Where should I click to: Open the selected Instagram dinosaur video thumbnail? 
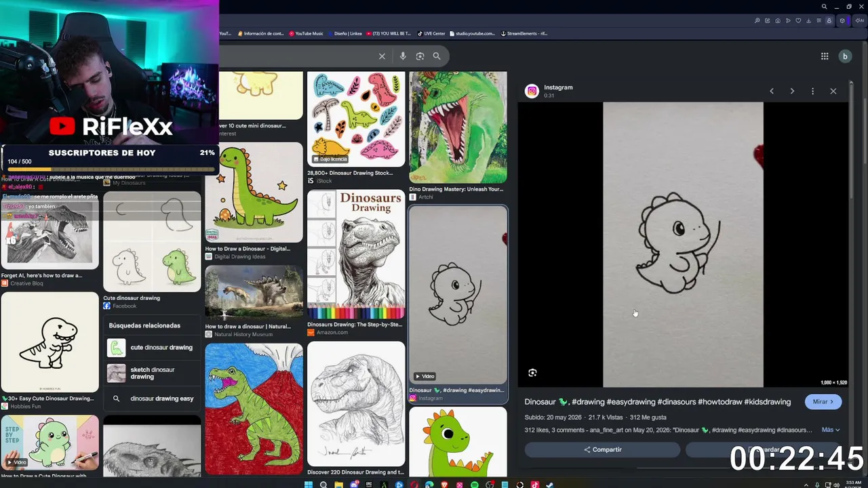pyautogui.click(x=458, y=295)
